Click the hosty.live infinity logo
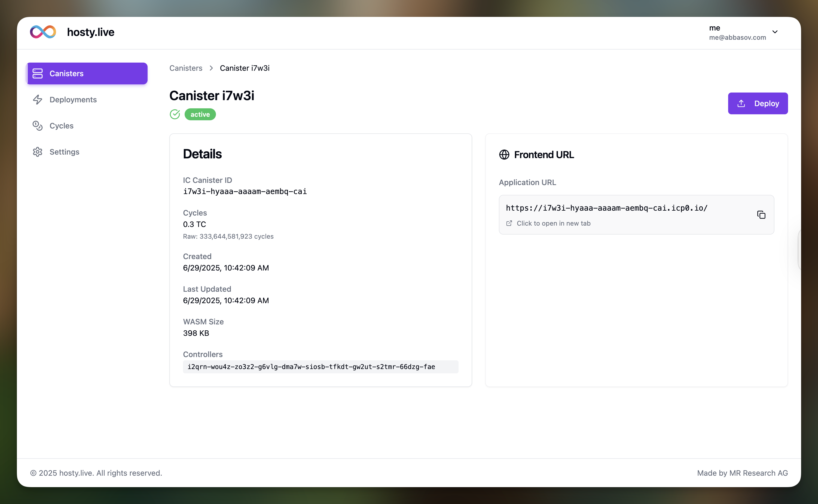This screenshot has height=504, width=818. (x=43, y=32)
